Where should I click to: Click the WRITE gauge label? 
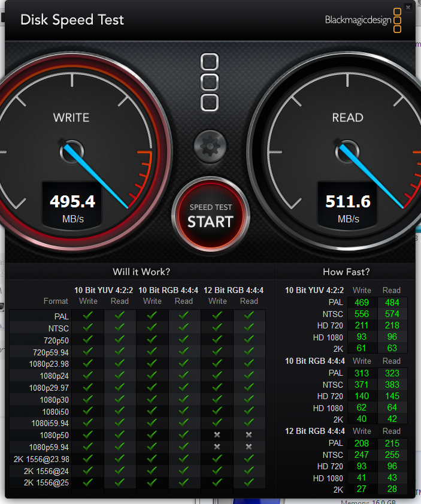pyautogui.click(x=71, y=117)
